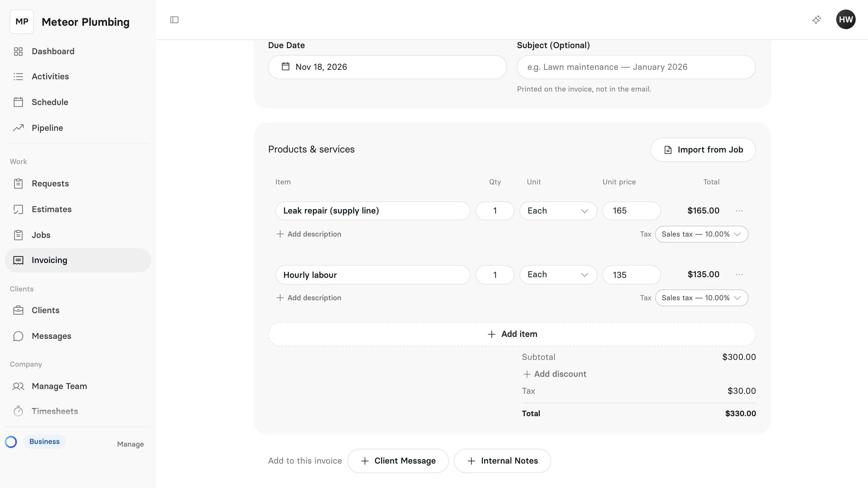Expand Unit dropdown for Leak repair
868x488 pixels.
coord(558,211)
